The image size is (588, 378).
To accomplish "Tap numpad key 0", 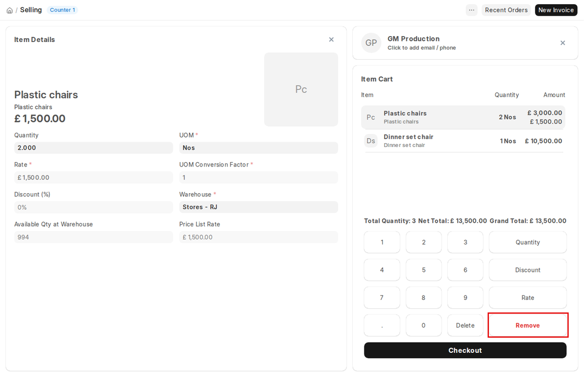I will tap(423, 325).
